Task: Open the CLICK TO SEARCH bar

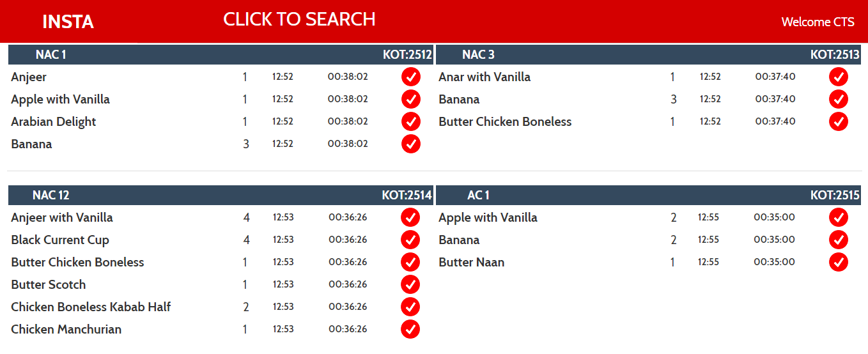Action: click(x=299, y=19)
